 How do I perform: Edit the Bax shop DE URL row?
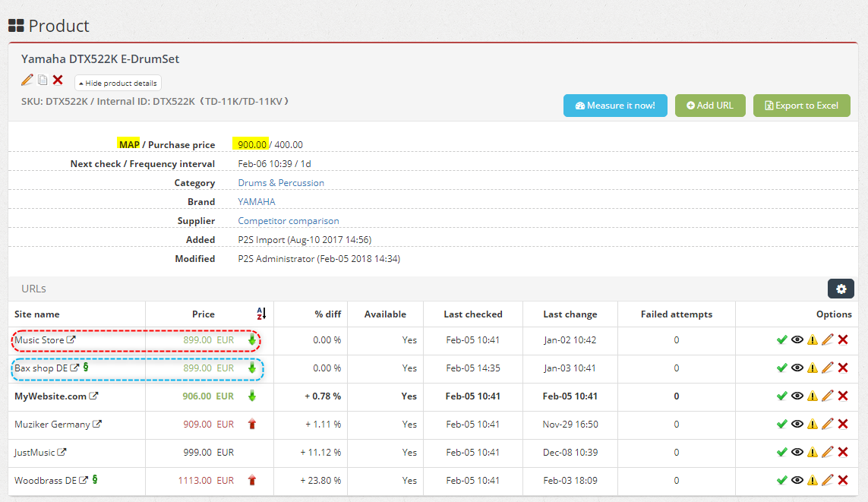(x=828, y=368)
